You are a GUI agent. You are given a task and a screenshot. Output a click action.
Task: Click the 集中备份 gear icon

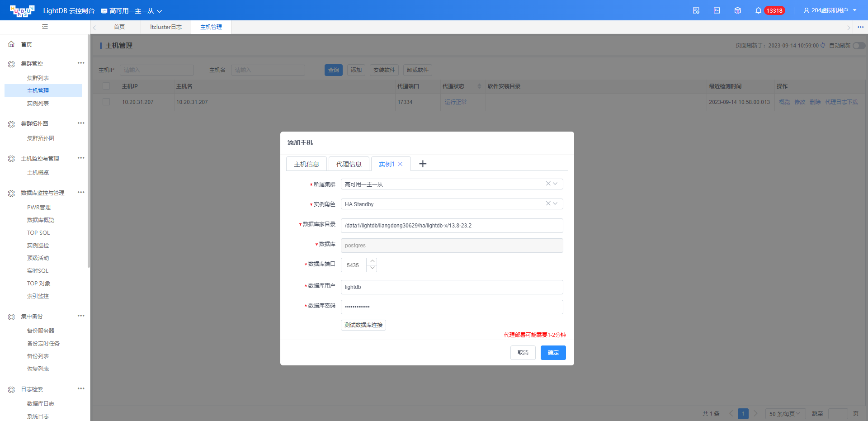point(11,317)
